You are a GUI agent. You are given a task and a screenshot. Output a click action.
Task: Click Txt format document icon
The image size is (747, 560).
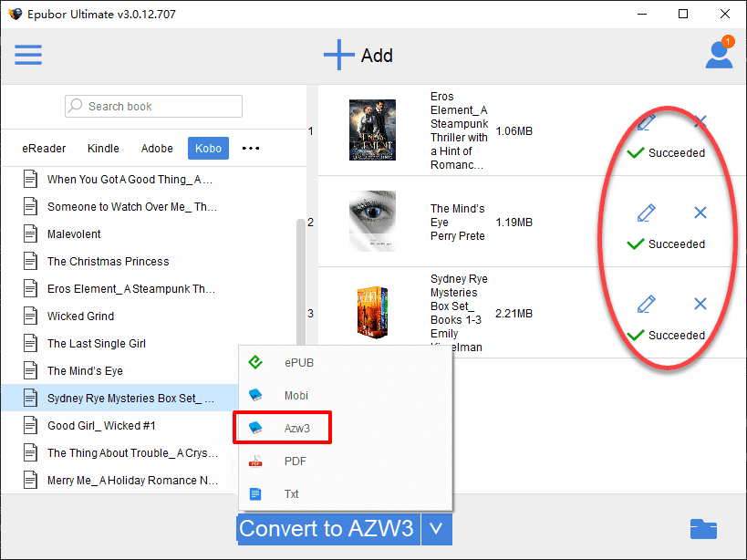tap(255, 493)
